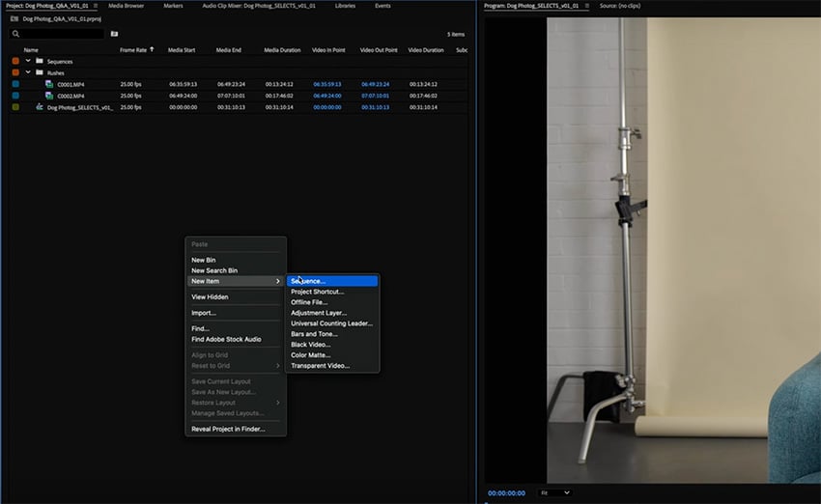Open the Fit zoom level dropdown

point(554,493)
